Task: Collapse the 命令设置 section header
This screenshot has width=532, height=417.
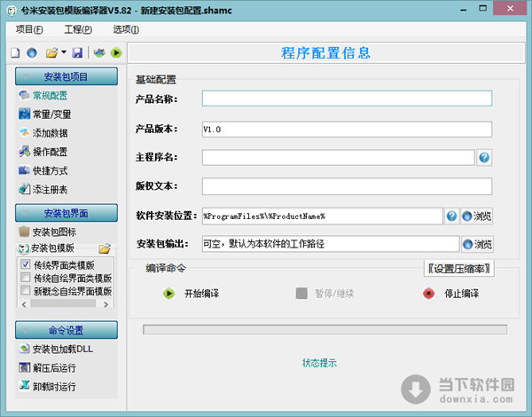Action: [66, 330]
